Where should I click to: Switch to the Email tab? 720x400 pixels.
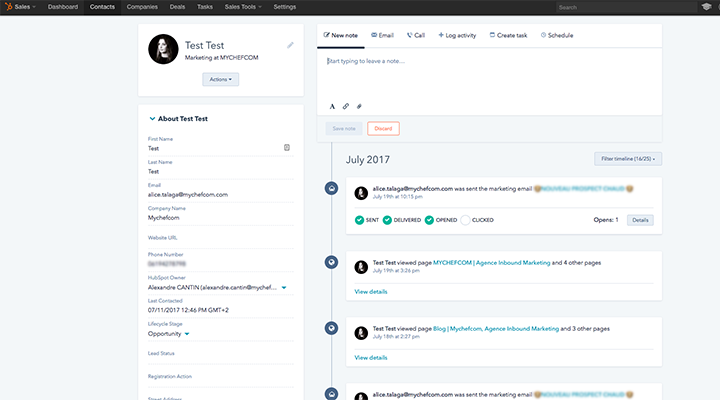click(382, 35)
